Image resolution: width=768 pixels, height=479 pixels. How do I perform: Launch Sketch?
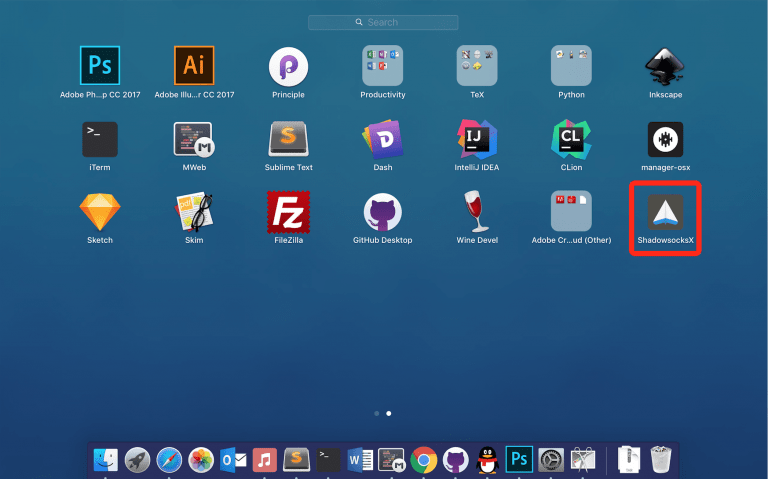100,212
